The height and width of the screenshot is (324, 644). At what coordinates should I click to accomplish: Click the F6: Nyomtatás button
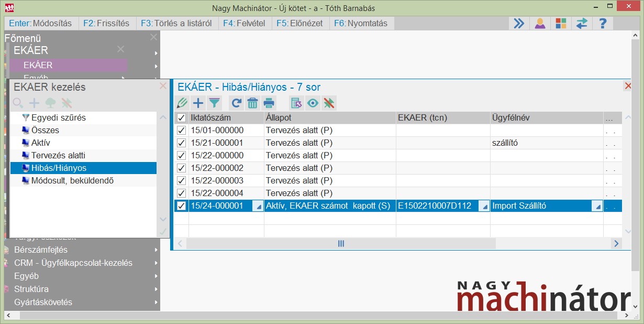362,23
